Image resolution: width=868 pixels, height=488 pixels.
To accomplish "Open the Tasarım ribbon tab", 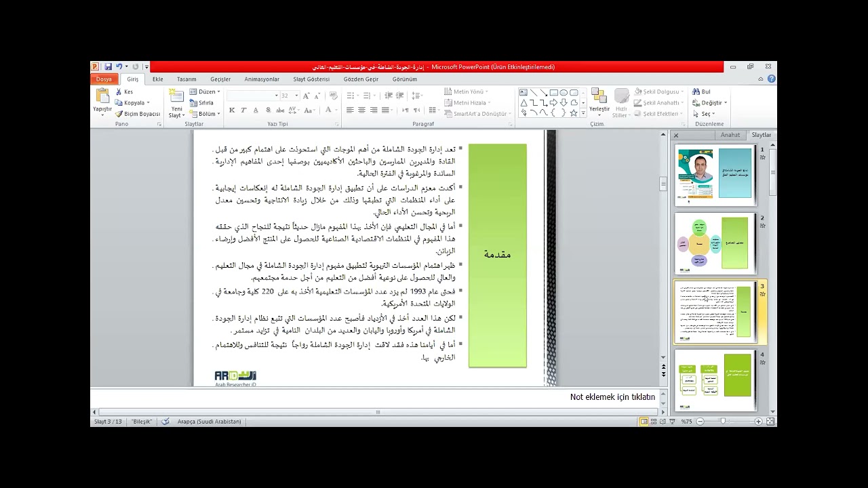I will coord(186,79).
